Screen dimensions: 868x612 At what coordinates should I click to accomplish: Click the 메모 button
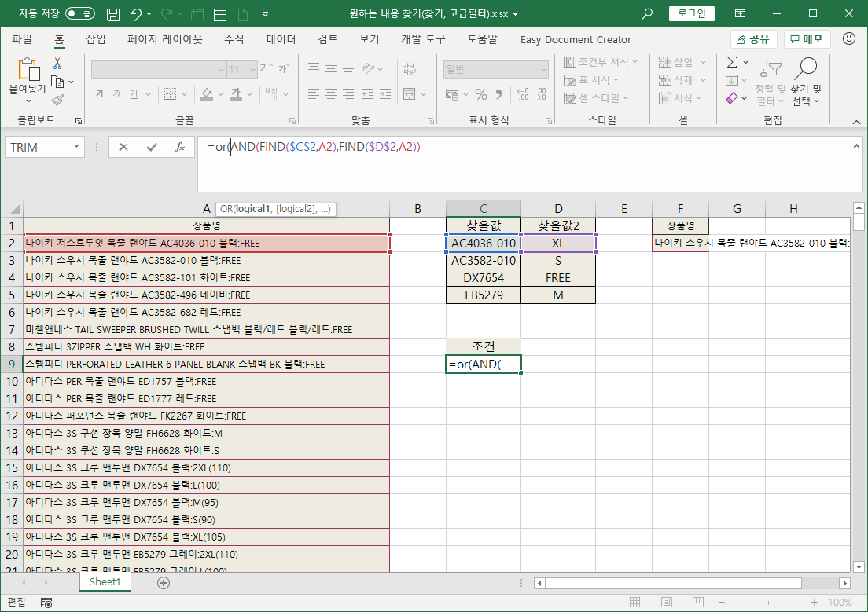tap(807, 39)
